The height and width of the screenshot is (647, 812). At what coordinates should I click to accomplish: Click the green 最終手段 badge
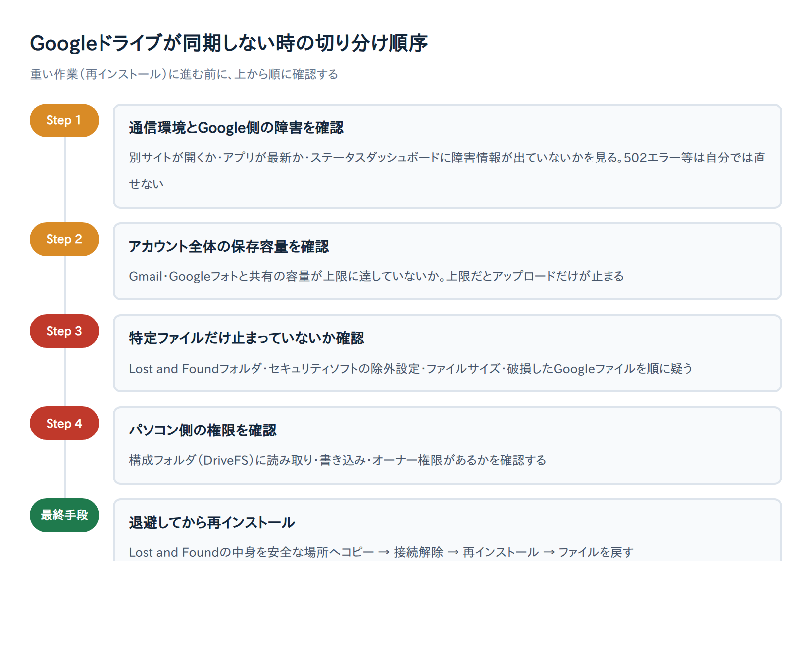click(64, 515)
